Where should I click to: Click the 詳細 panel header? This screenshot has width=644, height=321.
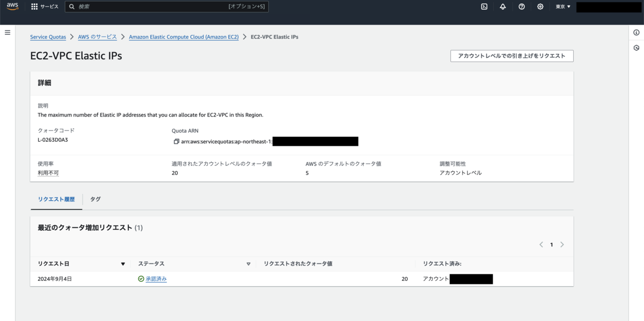tap(45, 83)
